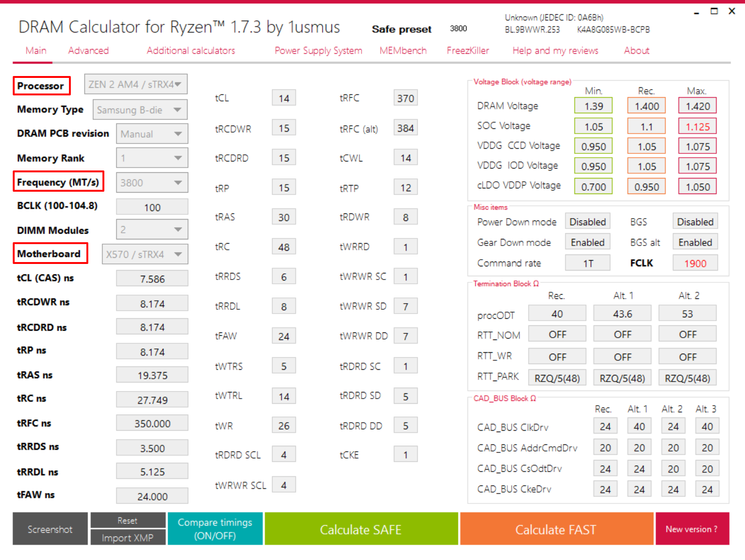This screenshot has height=560, width=745.
Task: Click the tCKE value 1
Action: tap(406, 455)
